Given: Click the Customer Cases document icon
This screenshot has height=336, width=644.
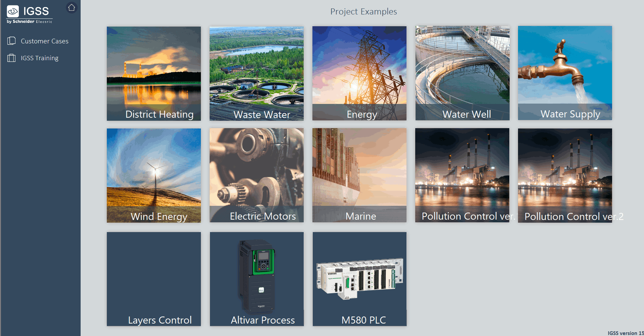Looking at the screenshot, I should (x=11, y=41).
